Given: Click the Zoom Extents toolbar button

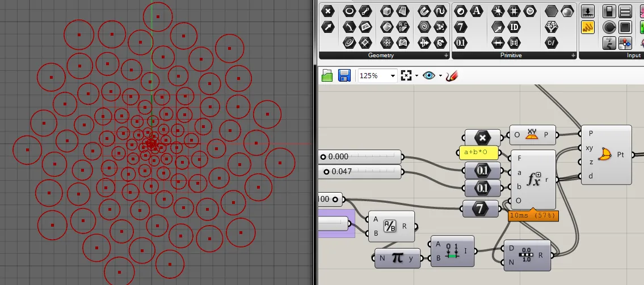Looking at the screenshot, I should pos(406,75).
